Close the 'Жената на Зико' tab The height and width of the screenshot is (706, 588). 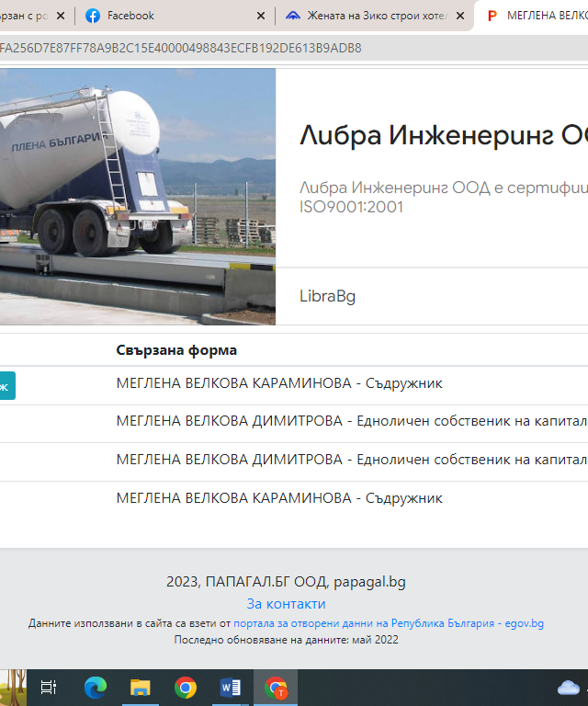point(460,16)
